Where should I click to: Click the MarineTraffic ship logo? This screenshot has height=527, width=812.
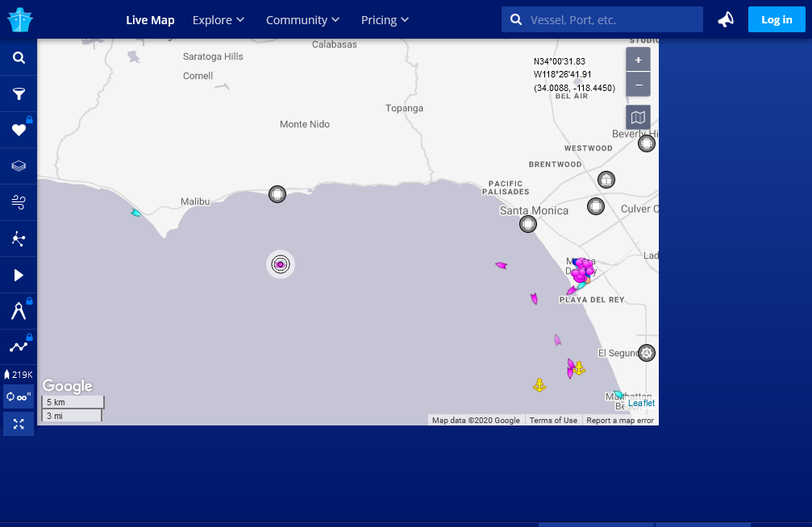click(19, 19)
